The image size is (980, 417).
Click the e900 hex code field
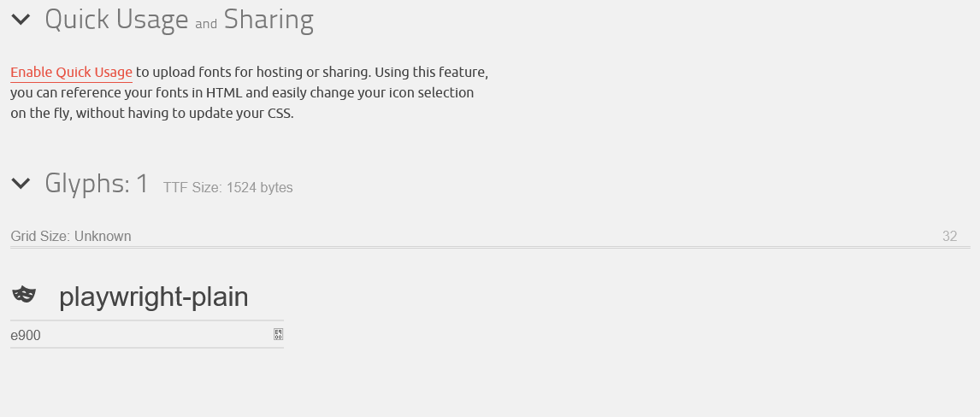(x=140, y=335)
